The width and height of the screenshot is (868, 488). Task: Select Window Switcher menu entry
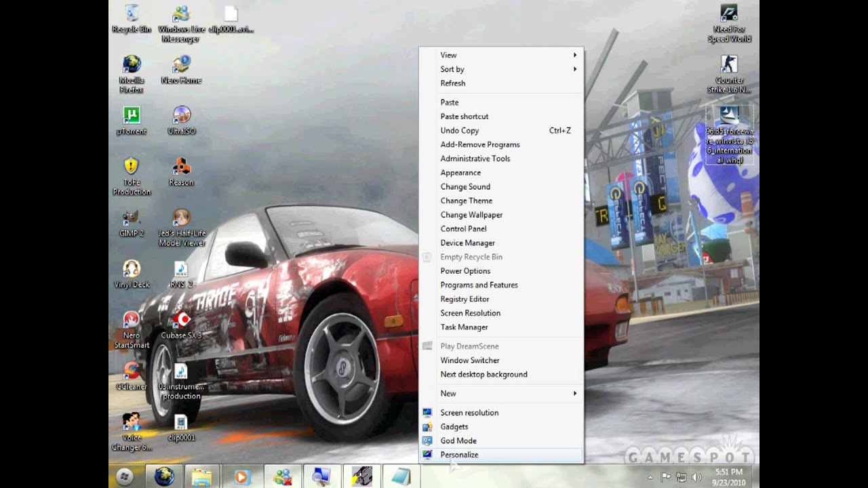[x=501, y=361]
